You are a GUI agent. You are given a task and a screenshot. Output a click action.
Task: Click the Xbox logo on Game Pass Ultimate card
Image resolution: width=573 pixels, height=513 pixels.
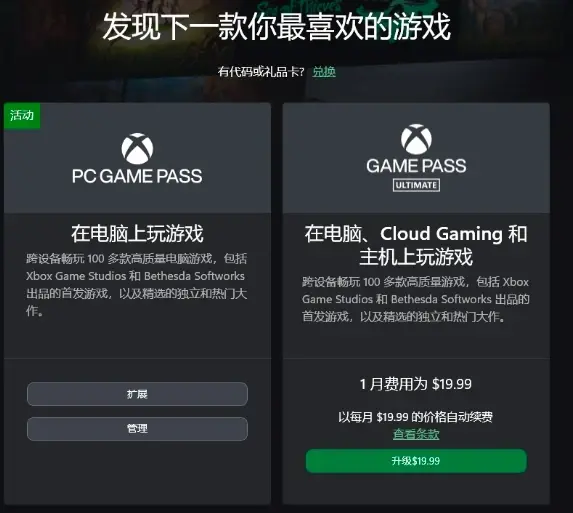click(416, 139)
